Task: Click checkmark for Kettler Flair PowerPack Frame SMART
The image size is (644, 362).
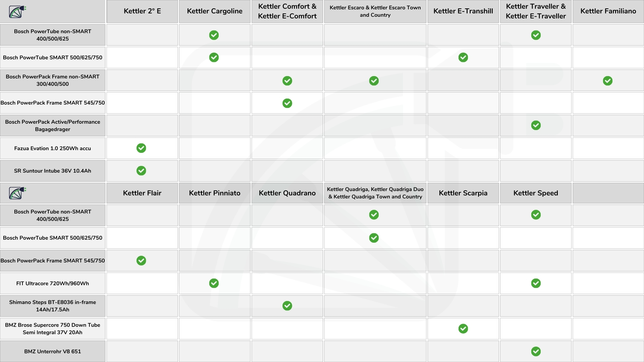Action: [x=141, y=260]
